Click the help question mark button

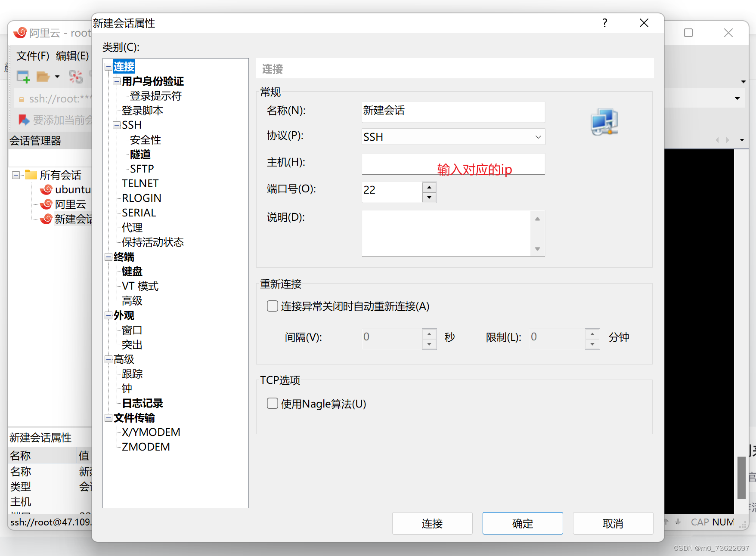(605, 23)
